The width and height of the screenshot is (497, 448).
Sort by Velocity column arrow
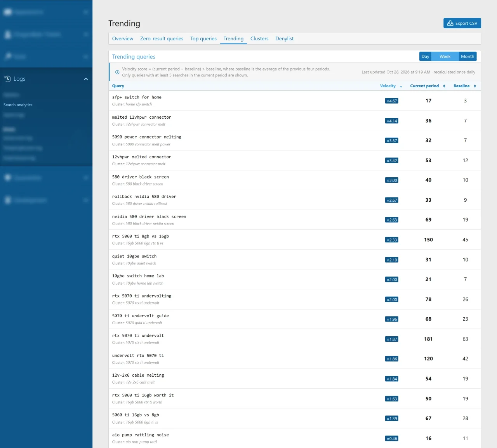click(x=401, y=86)
